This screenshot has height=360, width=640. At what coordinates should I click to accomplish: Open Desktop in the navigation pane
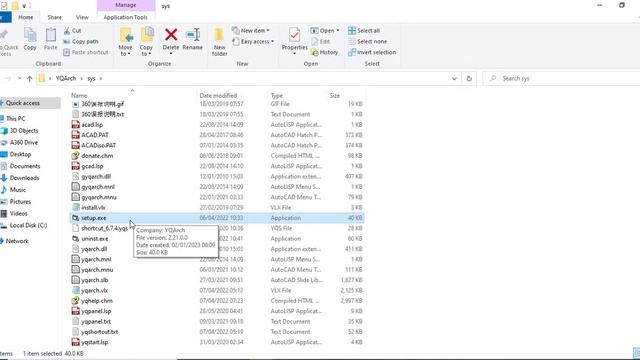pyautogui.click(x=20, y=154)
